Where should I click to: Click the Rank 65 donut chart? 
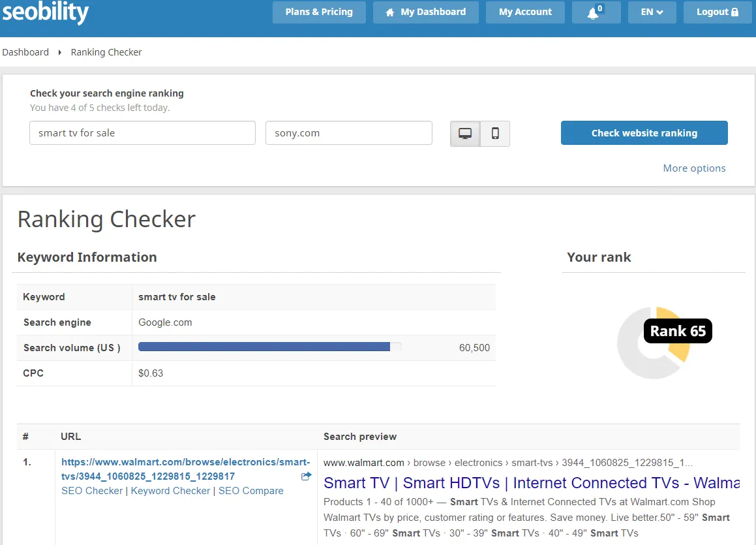[x=653, y=343]
